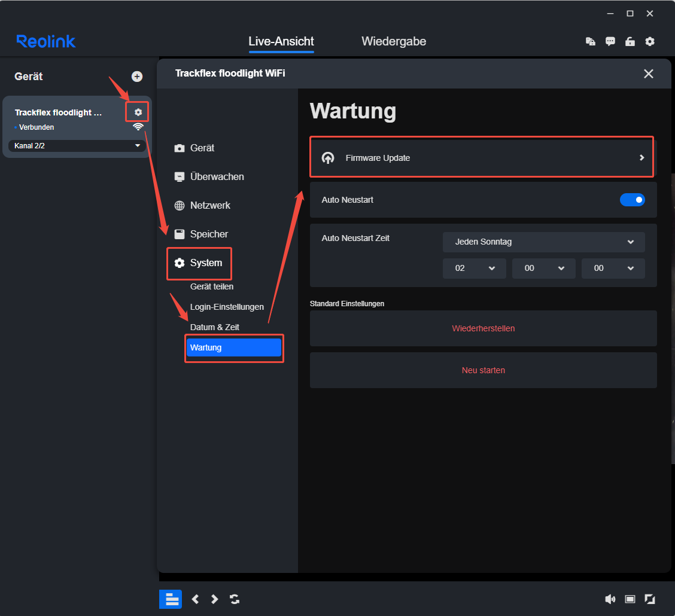Click the Verbunden status text

(x=37, y=127)
